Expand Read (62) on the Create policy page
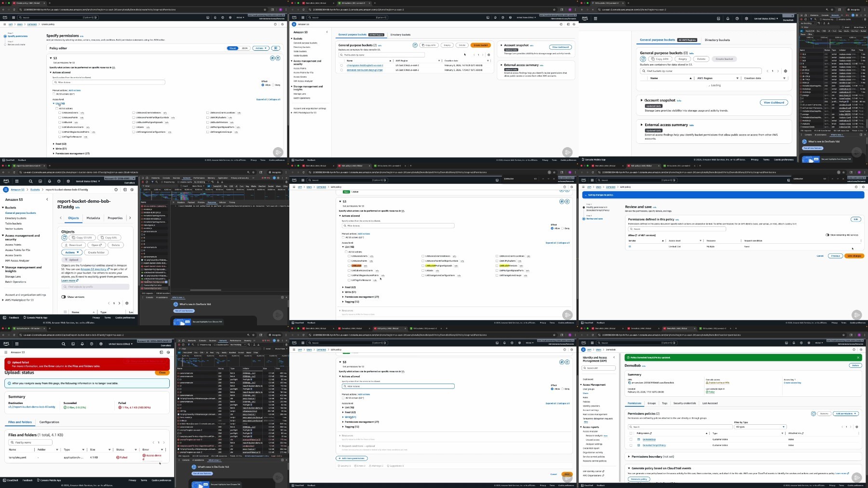Viewport: 868px width, 488px height. pyautogui.click(x=60, y=144)
